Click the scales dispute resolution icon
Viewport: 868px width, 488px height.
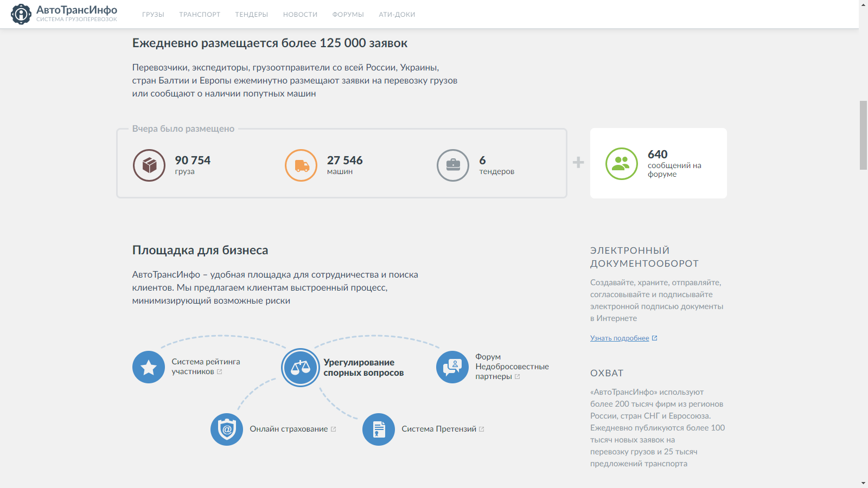(x=301, y=368)
